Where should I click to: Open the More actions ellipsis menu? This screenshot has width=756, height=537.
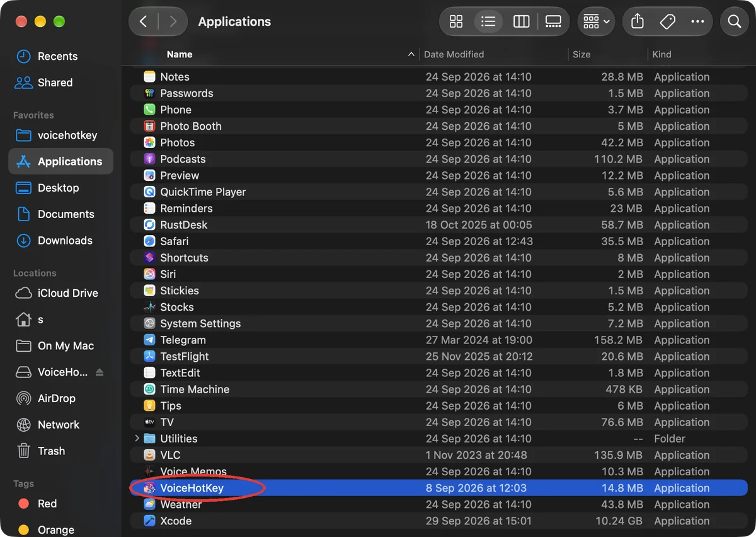(697, 21)
